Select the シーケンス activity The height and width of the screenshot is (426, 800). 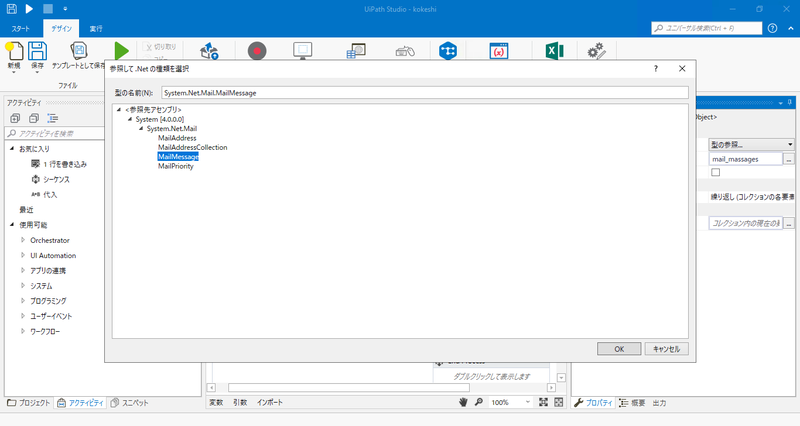50,179
